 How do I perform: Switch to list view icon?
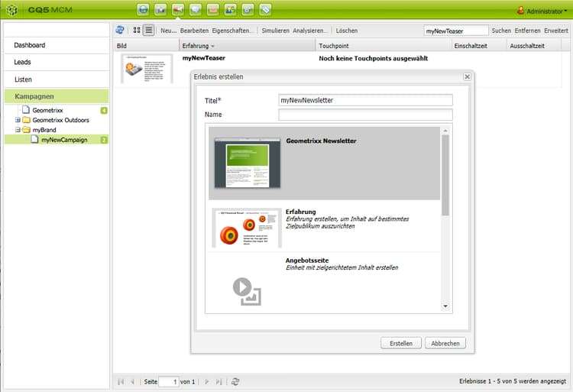click(x=148, y=31)
